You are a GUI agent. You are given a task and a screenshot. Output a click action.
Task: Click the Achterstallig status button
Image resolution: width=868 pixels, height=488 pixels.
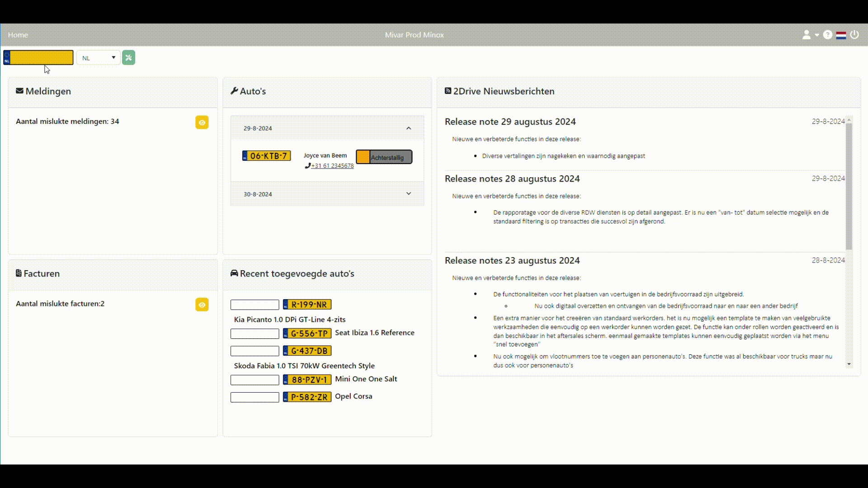point(384,157)
